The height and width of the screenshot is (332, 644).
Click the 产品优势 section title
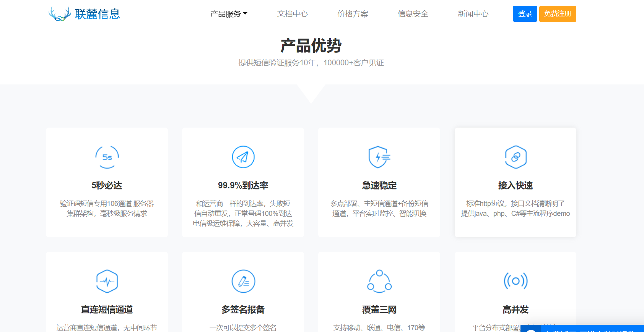click(311, 46)
